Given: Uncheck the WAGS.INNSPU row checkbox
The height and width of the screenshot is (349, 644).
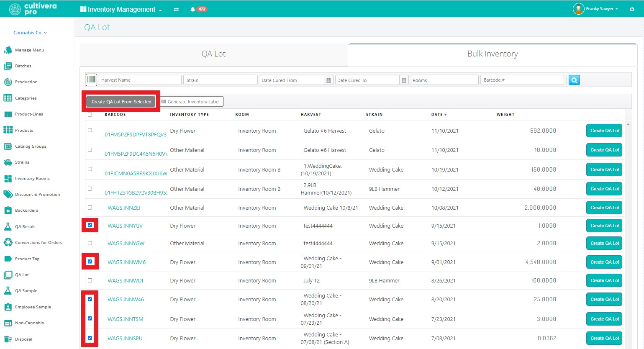Looking at the screenshot, I should click(90, 338).
